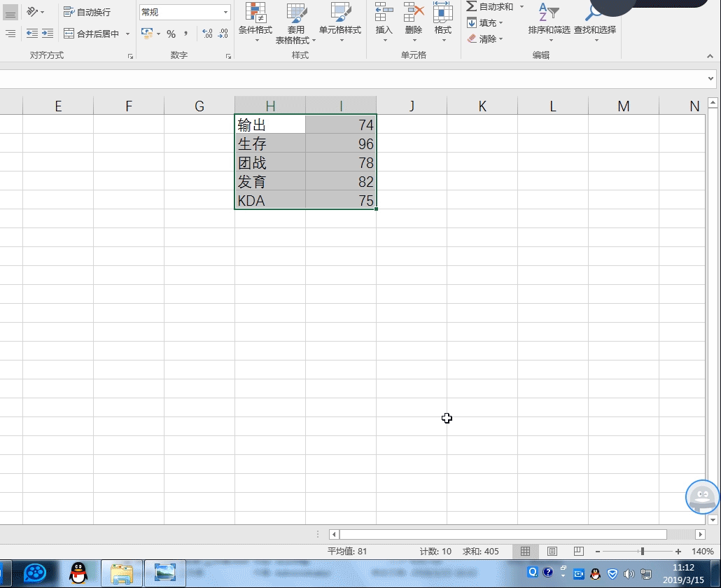The height and width of the screenshot is (588, 721).
Task: Expand the accounting format dropdown arrow
Action: coord(159,34)
